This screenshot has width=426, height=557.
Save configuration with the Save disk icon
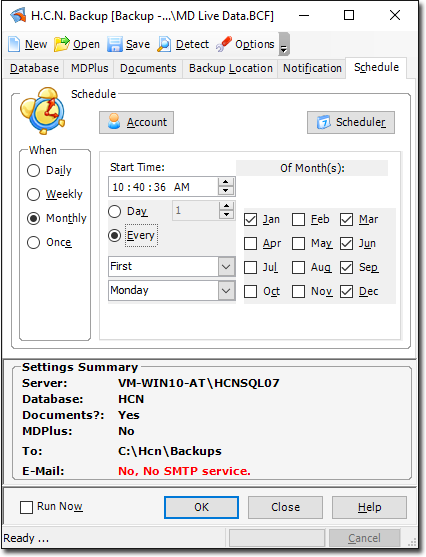point(115,44)
